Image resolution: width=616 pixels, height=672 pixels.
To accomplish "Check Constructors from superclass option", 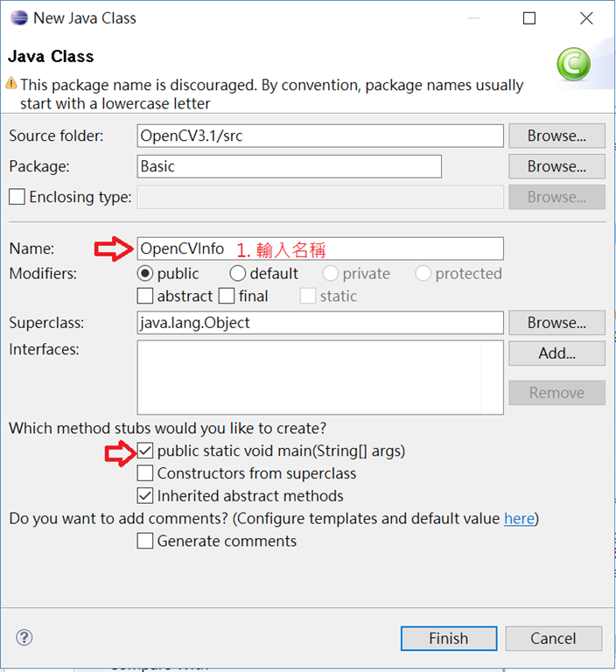I will pos(145,473).
